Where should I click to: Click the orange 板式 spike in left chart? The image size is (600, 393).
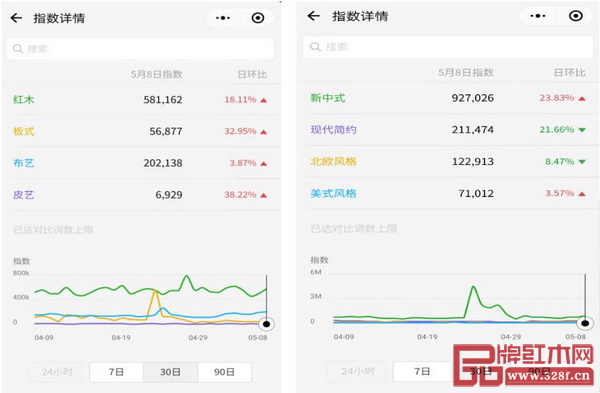(x=155, y=292)
